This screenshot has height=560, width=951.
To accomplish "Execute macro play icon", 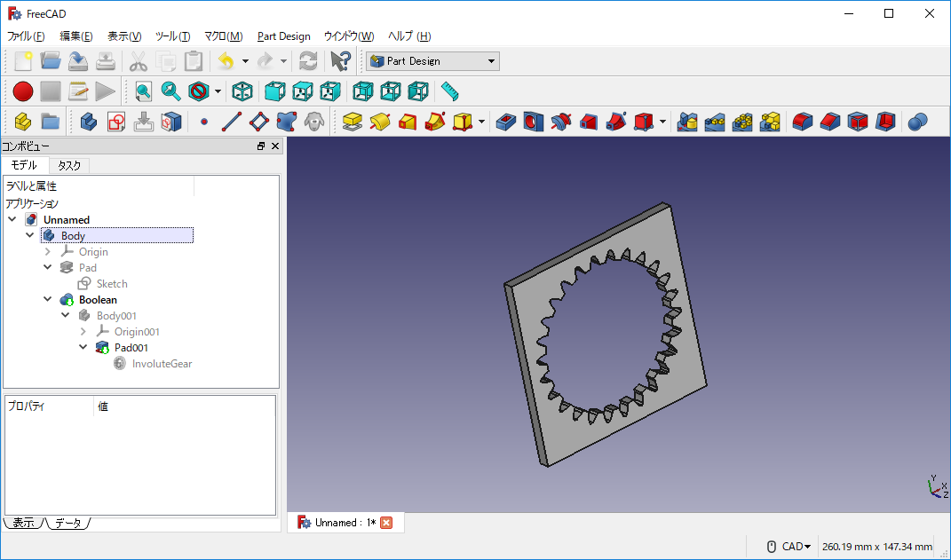I will (x=106, y=91).
